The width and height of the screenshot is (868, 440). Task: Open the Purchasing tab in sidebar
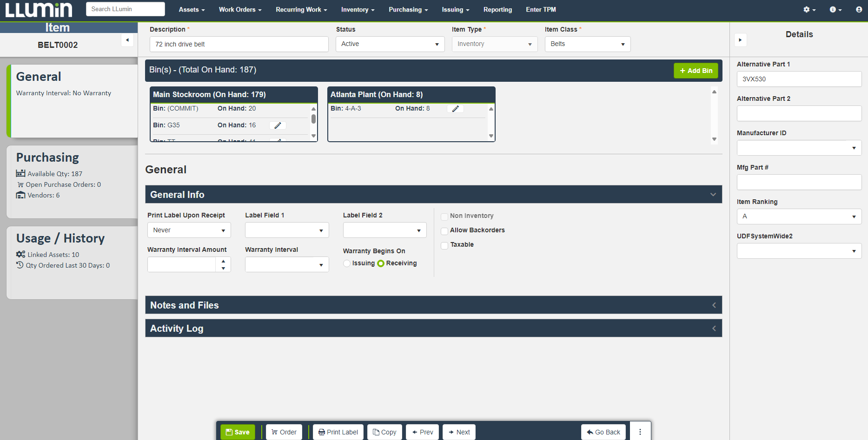(72, 181)
